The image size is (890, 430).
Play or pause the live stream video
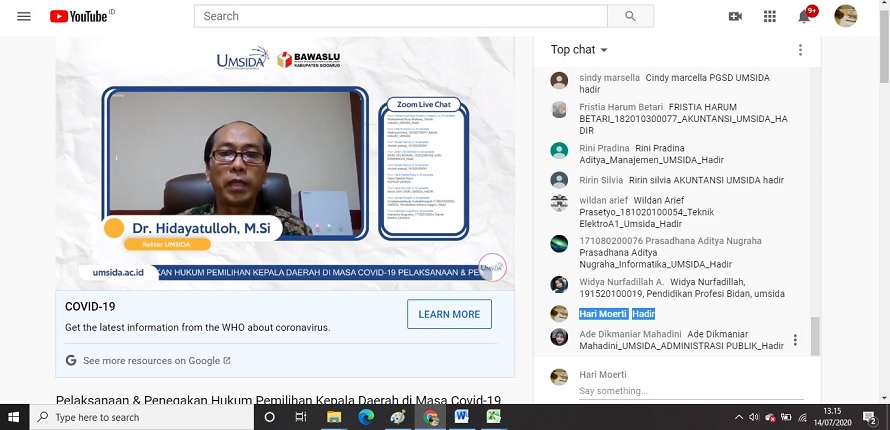285,165
